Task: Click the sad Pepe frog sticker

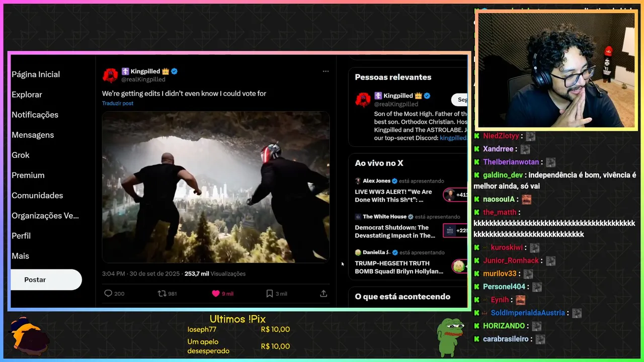Action: [449, 337]
